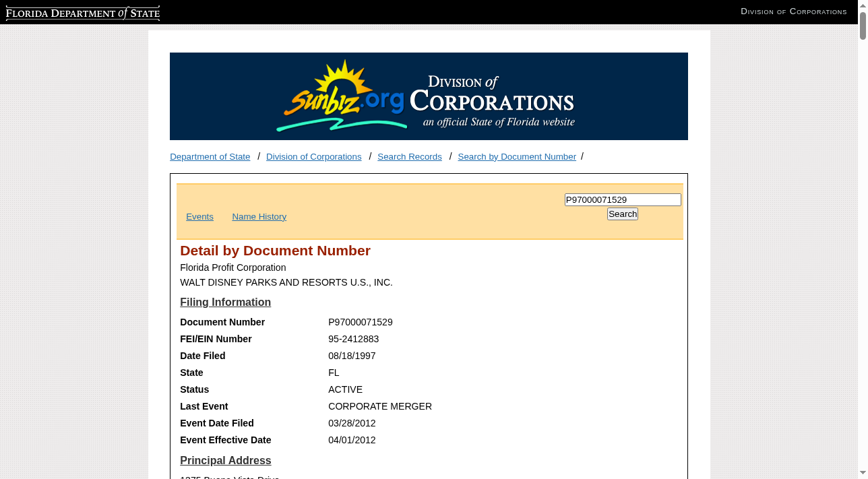Click the Event Effective Date value 04/01/2012
This screenshot has height=479, width=868.
[352, 441]
